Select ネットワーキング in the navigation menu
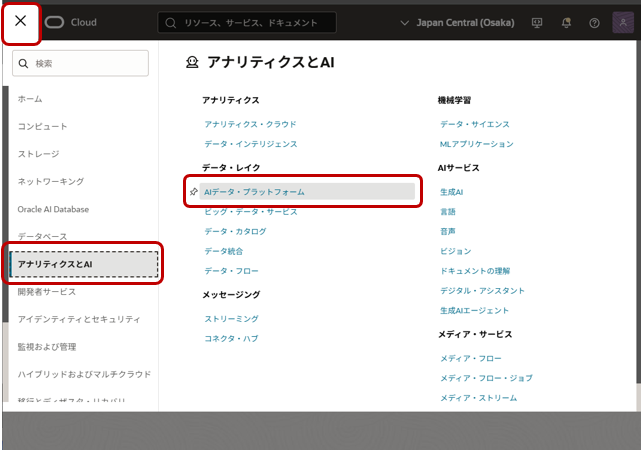This screenshot has width=641, height=450. 51,181
